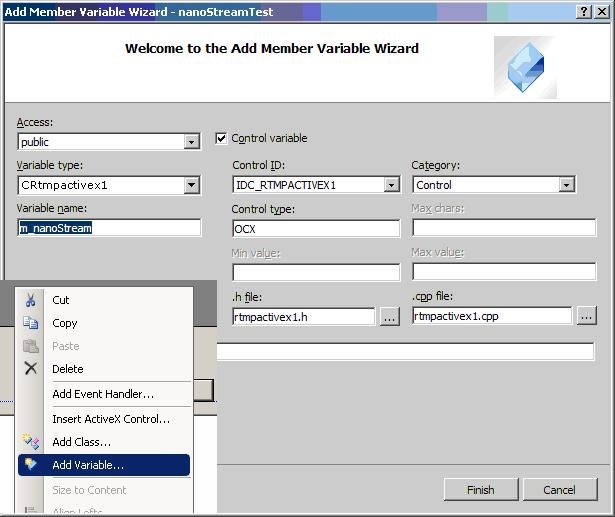Viewport: 615px width, 517px height.
Task: Click the Add Variable icon
Action: pyautogui.click(x=31, y=465)
